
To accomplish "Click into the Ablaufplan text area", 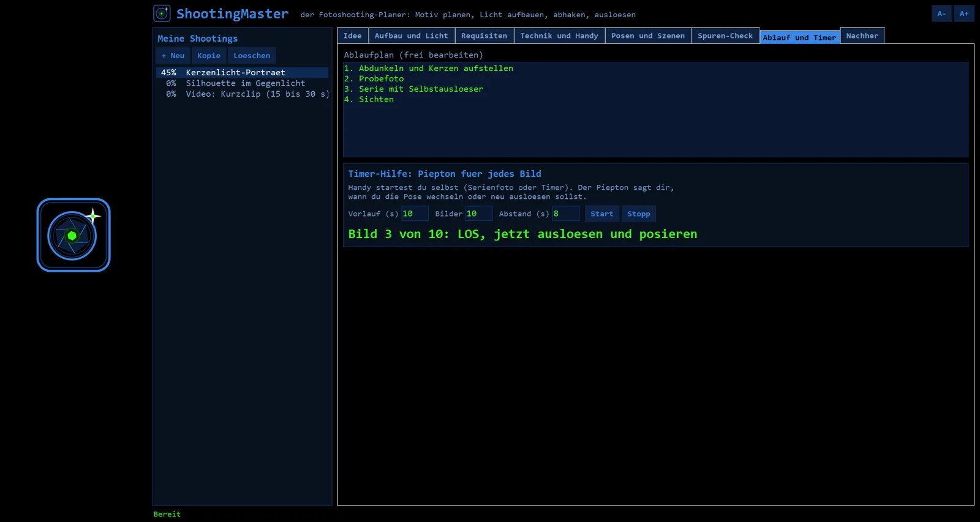I will [655, 110].
